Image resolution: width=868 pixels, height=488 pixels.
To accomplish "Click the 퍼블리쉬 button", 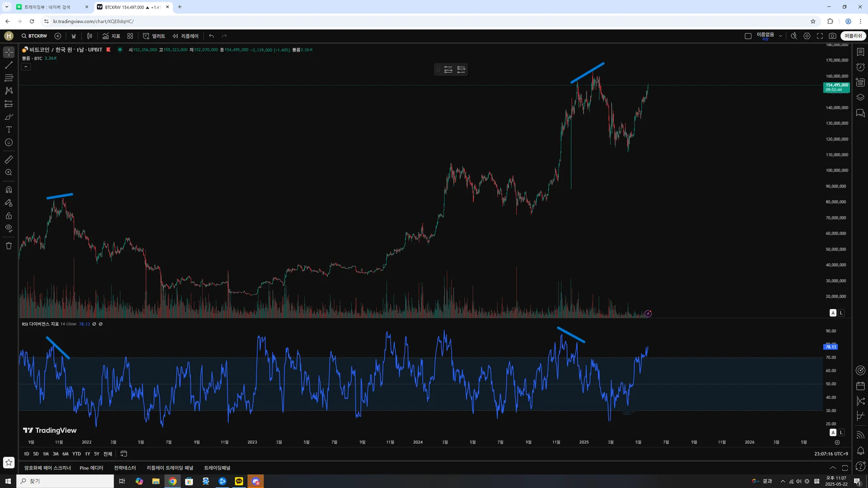I will (853, 36).
